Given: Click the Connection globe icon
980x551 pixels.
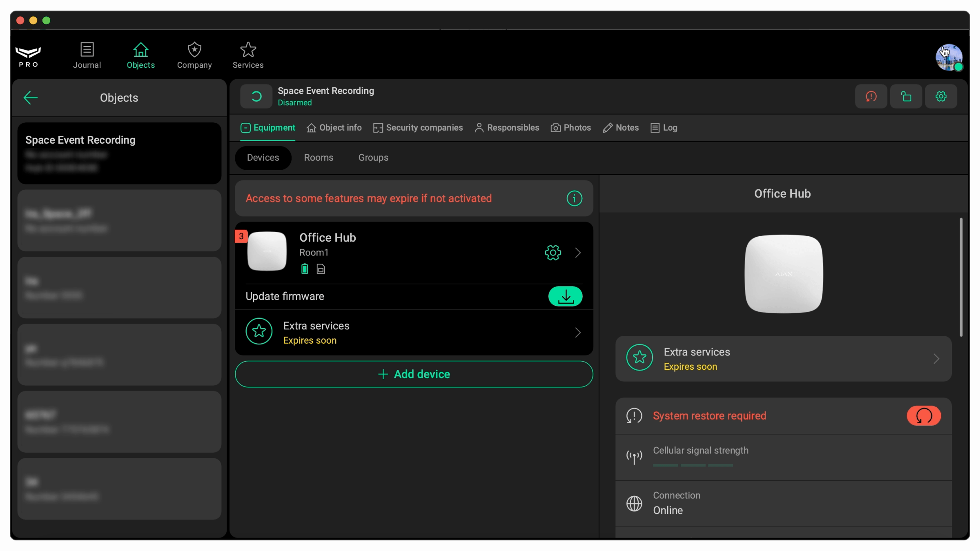Looking at the screenshot, I should click(x=634, y=503).
